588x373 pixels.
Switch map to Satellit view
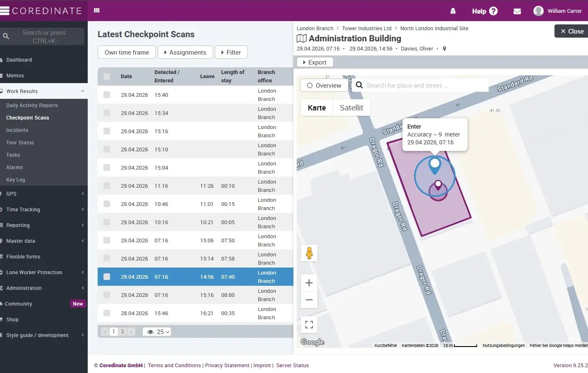[351, 108]
